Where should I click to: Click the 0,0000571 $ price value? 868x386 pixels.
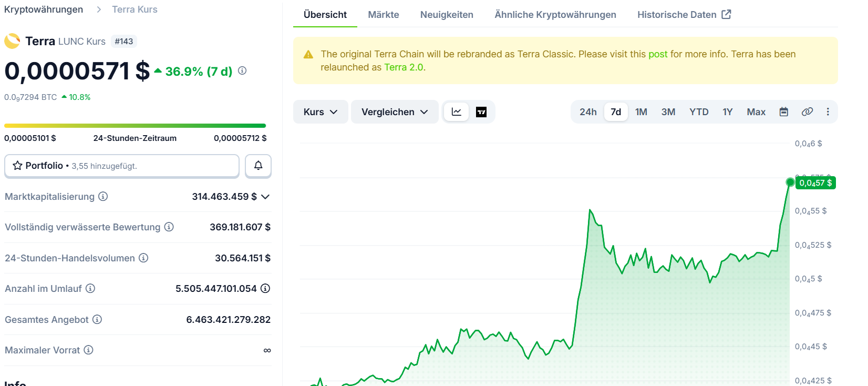tap(77, 71)
